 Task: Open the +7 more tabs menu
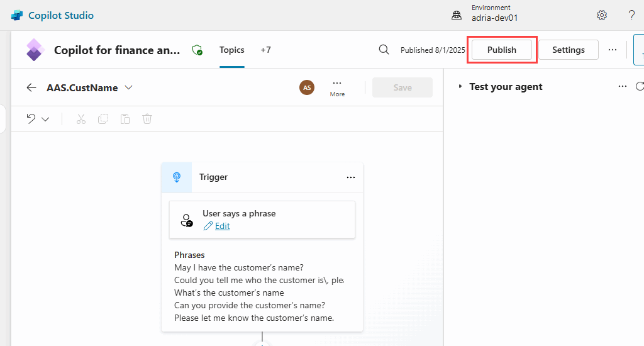point(266,50)
